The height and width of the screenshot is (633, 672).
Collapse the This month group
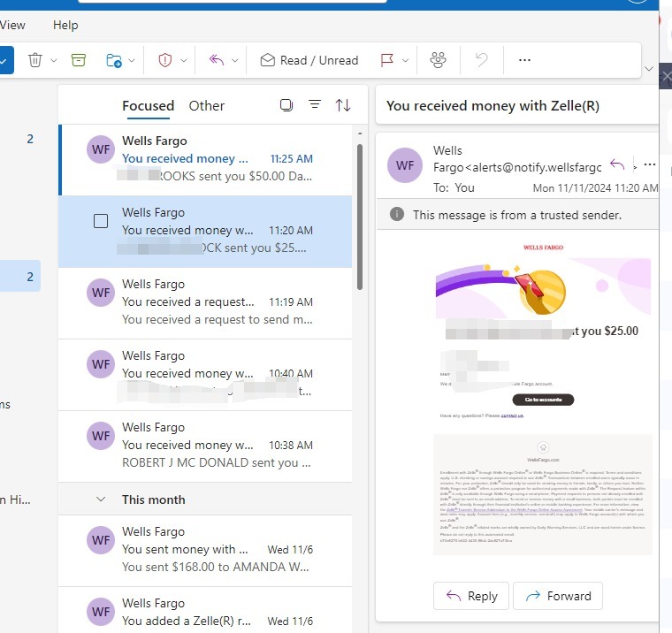(x=101, y=500)
